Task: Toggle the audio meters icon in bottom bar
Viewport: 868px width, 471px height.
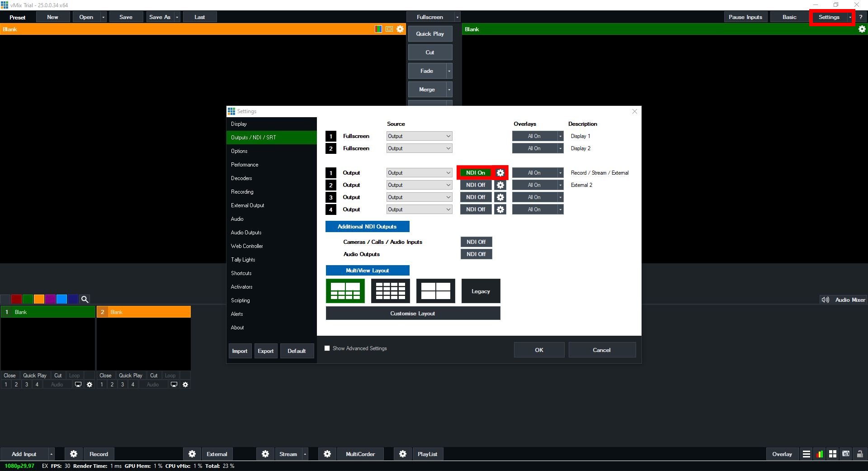Action: (x=819, y=454)
